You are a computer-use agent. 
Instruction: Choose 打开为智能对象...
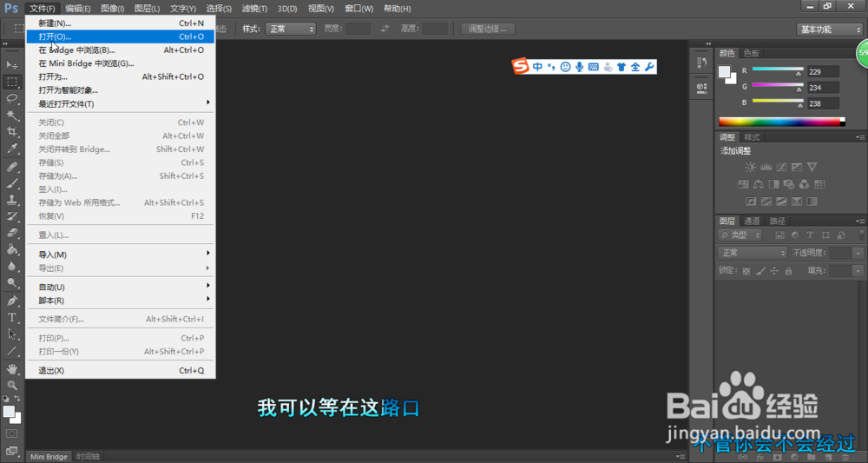120,89
